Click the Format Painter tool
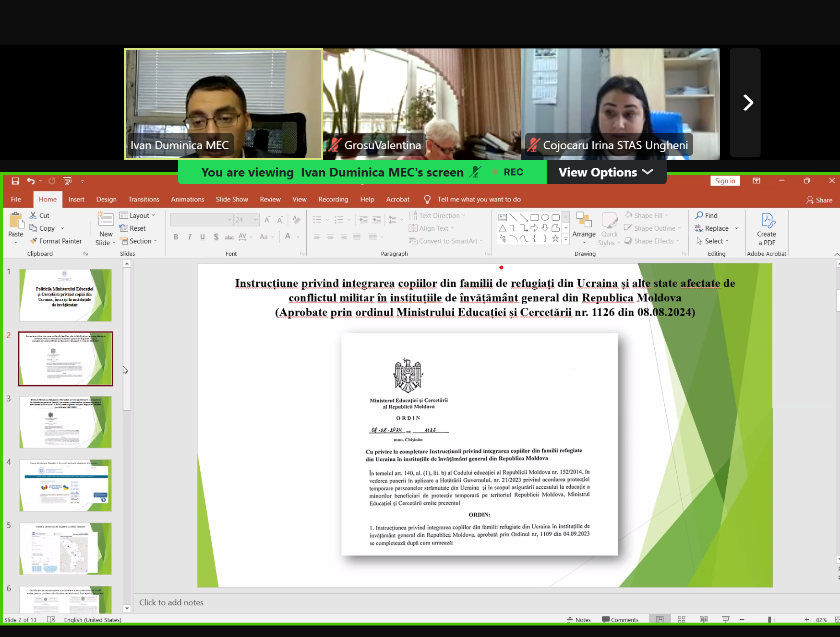Image resolution: width=840 pixels, height=637 pixels. point(56,241)
